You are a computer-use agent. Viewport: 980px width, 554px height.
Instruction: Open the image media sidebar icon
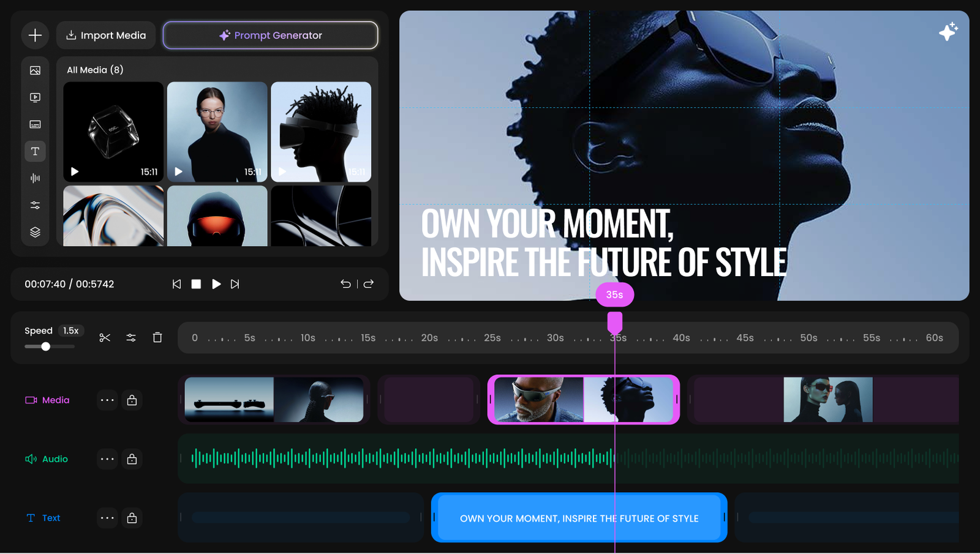click(x=35, y=70)
